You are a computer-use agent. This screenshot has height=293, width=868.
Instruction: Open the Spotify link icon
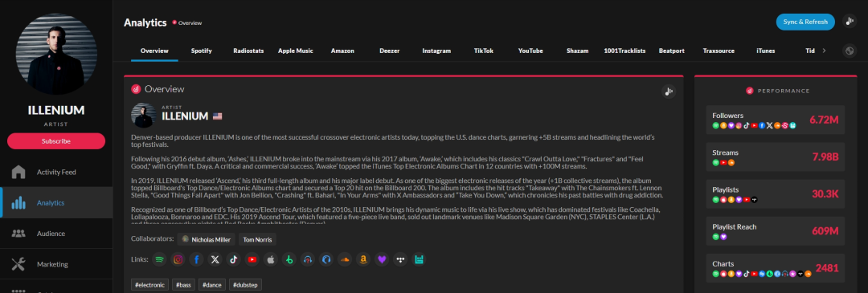(x=159, y=258)
